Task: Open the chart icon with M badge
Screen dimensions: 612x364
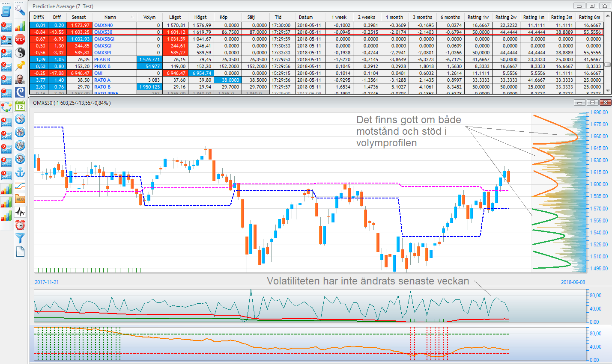Action: pos(6,122)
